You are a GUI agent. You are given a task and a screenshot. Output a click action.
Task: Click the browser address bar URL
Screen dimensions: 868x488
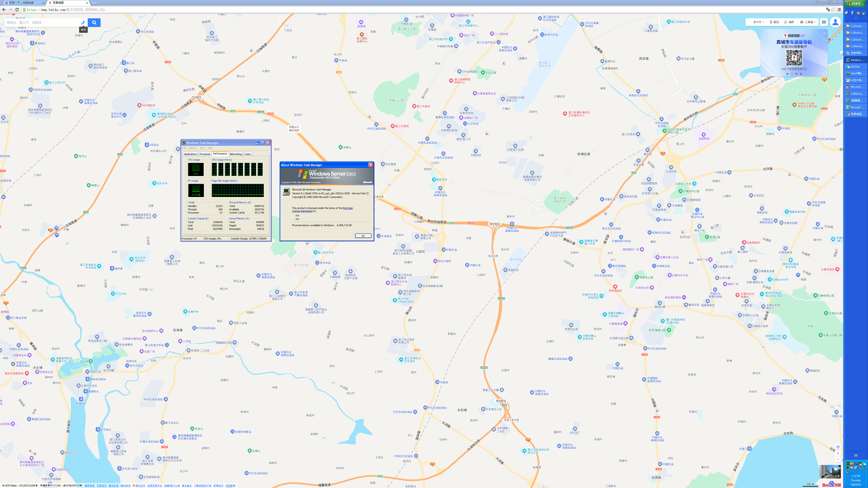[x=66, y=9]
